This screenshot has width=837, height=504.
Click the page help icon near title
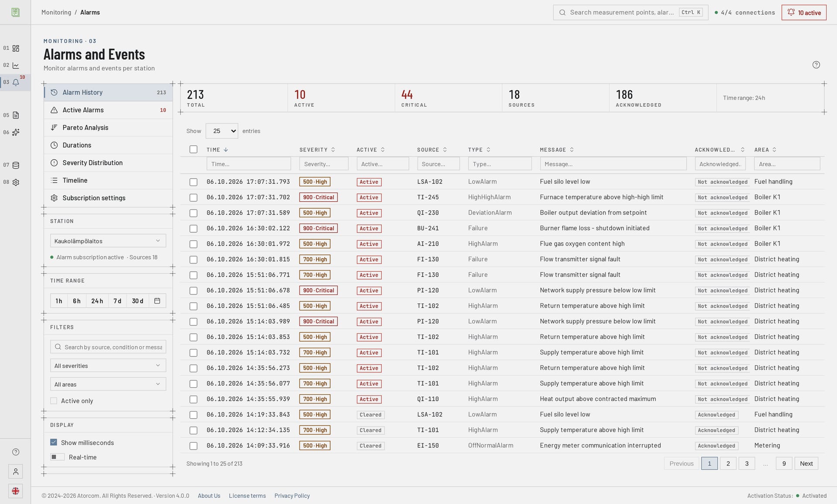click(816, 65)
